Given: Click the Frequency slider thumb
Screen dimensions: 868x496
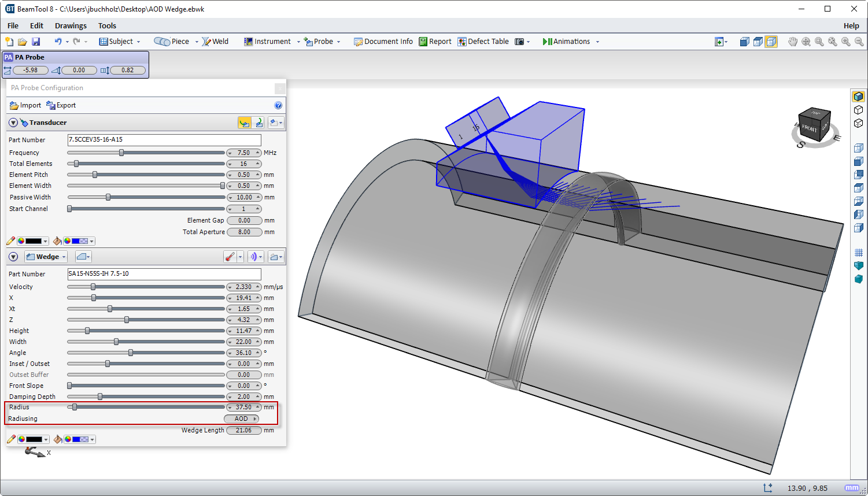Looking at the screenshot, I should pos(121,153).
